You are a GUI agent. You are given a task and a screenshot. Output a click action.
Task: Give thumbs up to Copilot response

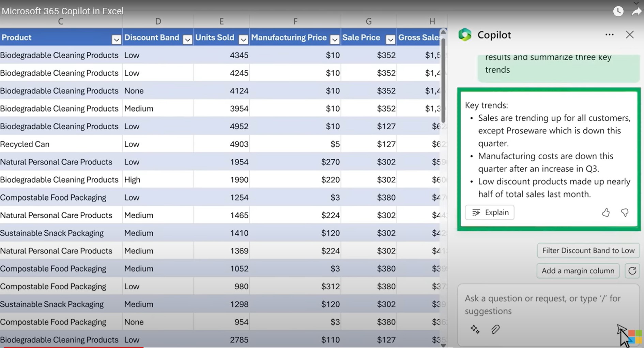[x=605, y=213]
